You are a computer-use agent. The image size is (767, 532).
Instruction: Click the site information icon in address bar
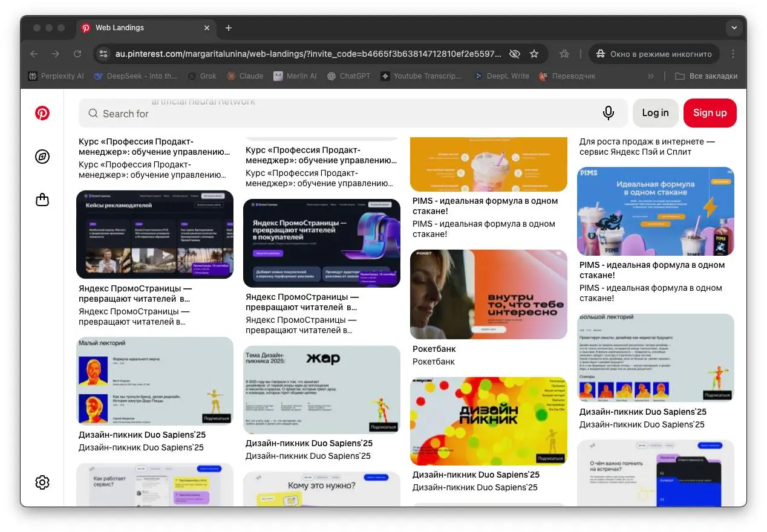coord(103,54)
